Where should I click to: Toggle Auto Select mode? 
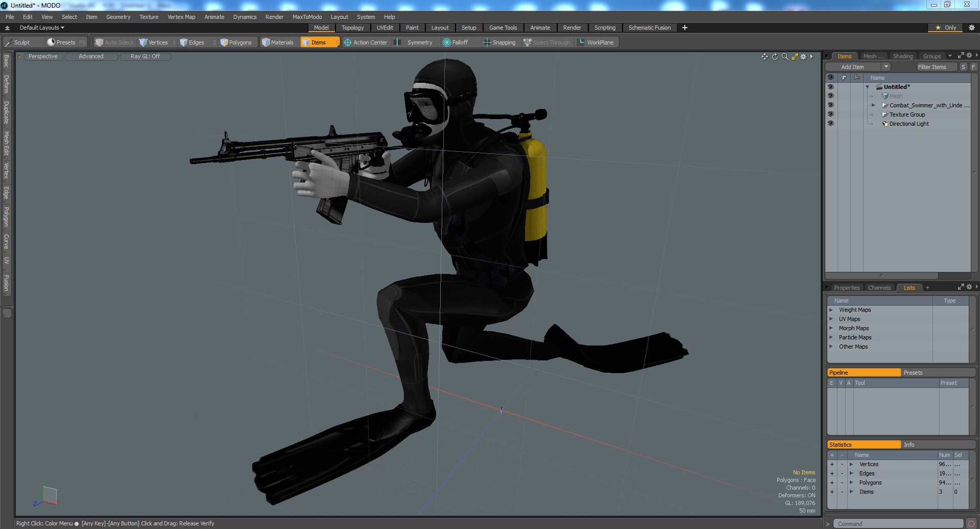[x=114, y=42]
